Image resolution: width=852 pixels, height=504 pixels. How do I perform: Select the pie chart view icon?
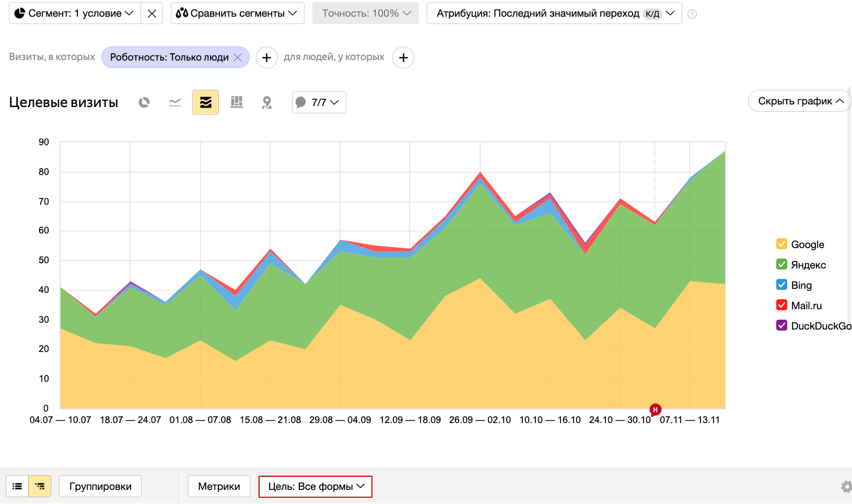[144, 102]
